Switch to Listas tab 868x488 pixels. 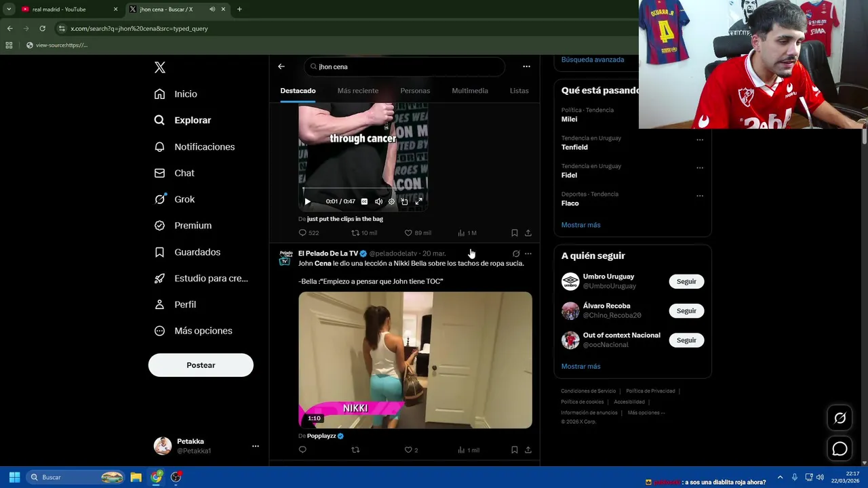519,91
